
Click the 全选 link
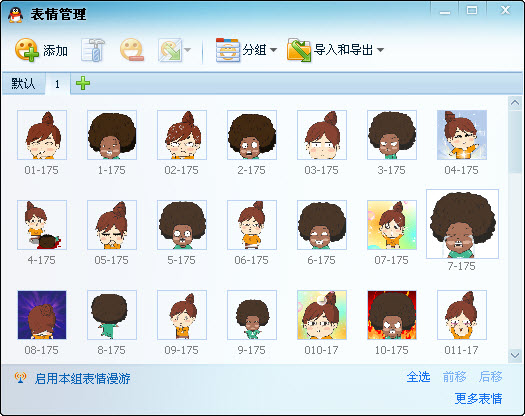pos(418,377)
